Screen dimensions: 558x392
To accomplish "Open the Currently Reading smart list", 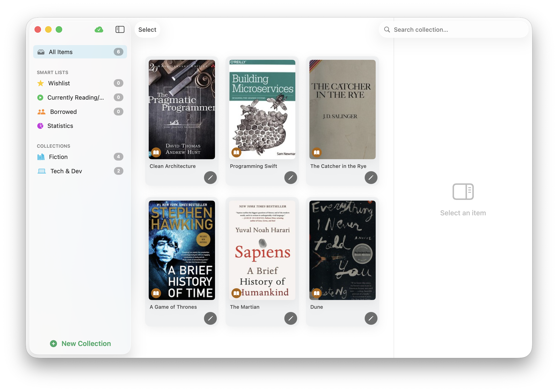I will pyautogui.click(x=80, y=97).
